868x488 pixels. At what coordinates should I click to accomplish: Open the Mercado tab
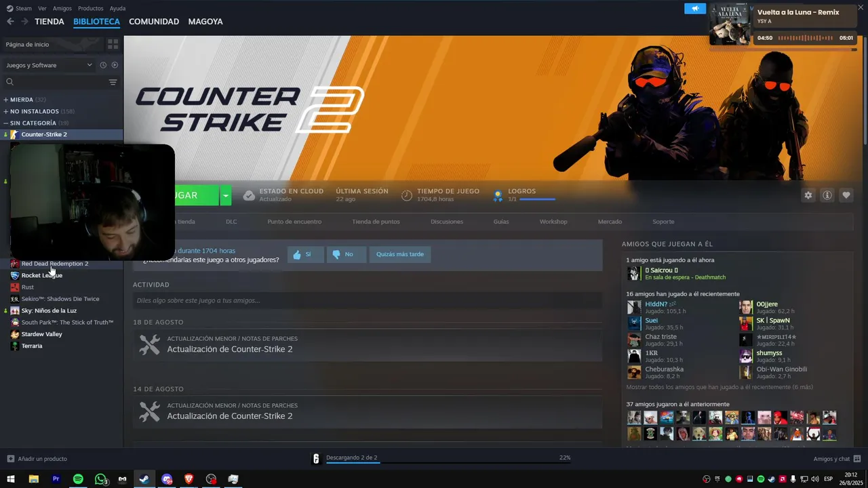(610, 222)
